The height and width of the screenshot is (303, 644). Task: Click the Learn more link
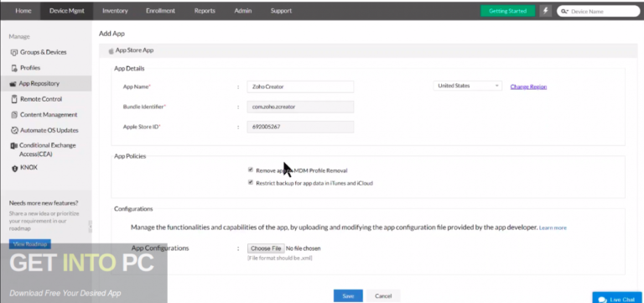tap(553, 227)
